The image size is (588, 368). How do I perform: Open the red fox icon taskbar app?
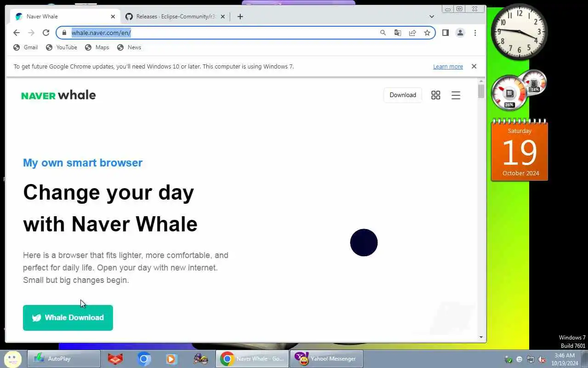coord(115,359)
